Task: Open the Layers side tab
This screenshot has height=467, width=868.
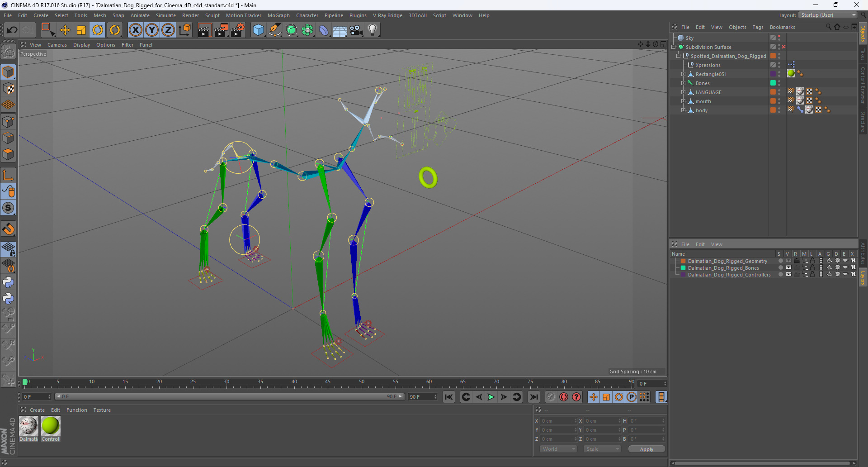Action: [863, 278]
